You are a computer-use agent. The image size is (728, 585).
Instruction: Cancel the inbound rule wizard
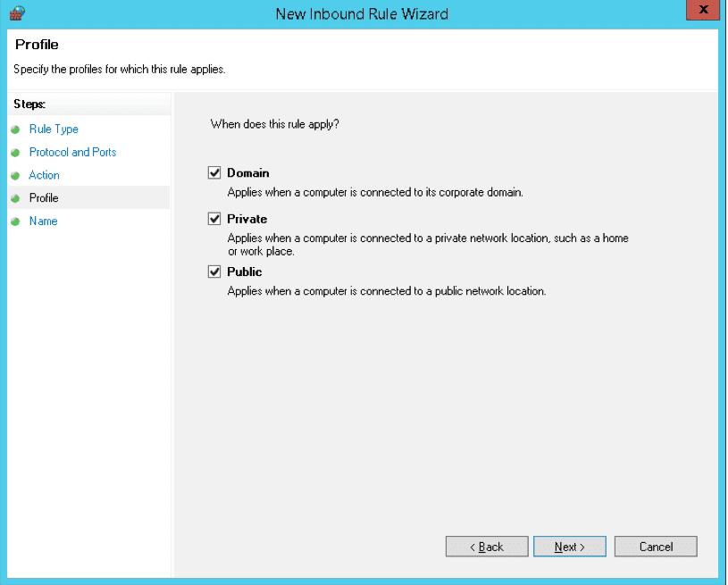[655, 546]
